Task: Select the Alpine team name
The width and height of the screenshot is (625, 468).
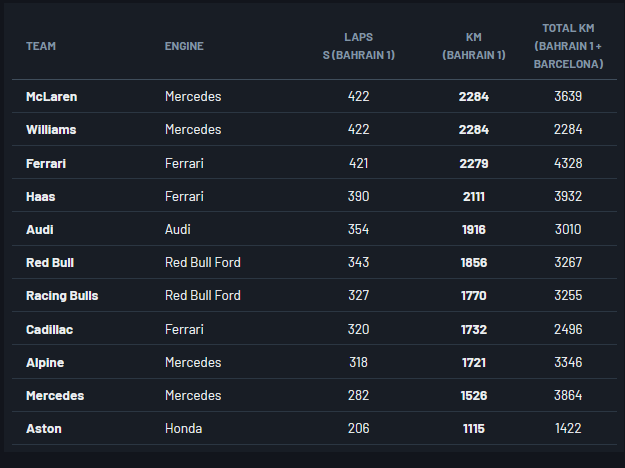Action: pyautogui.click(x=45, y=362)
